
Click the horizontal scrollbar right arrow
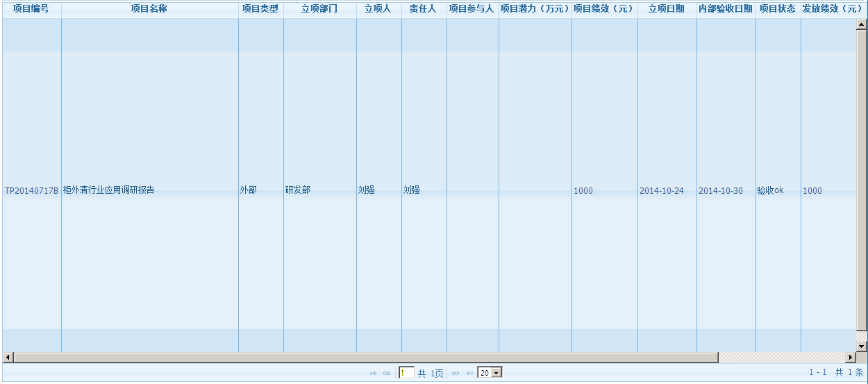(x=850, y=357)
